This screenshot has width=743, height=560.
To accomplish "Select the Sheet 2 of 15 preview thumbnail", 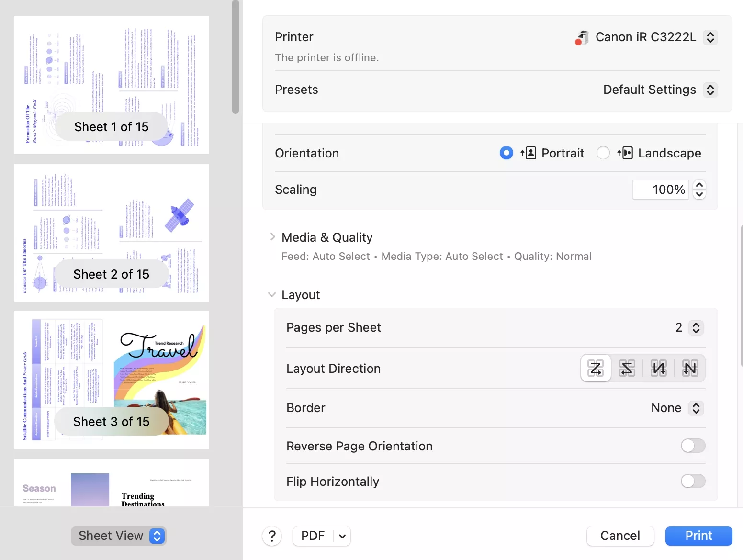I will tap(112, 233).
